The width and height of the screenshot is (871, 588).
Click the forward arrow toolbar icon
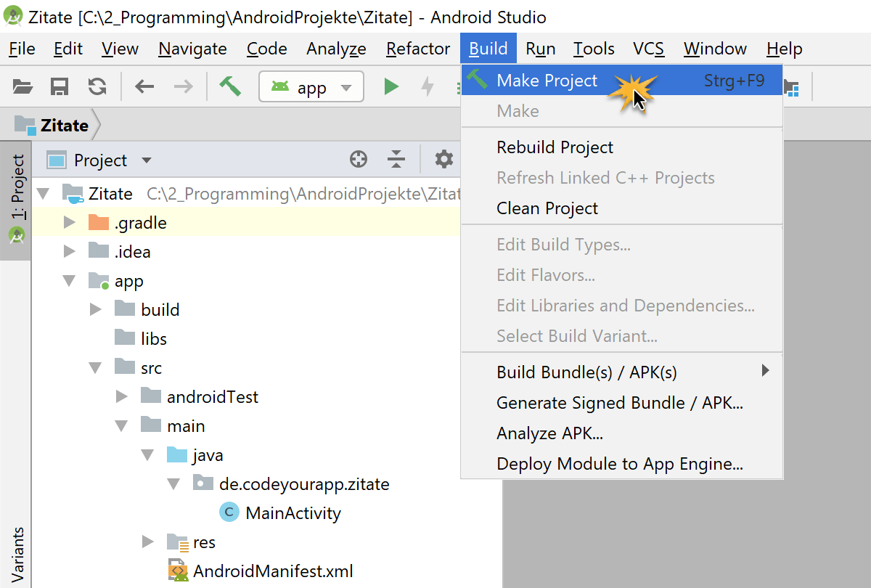click(x=184, y=87)
